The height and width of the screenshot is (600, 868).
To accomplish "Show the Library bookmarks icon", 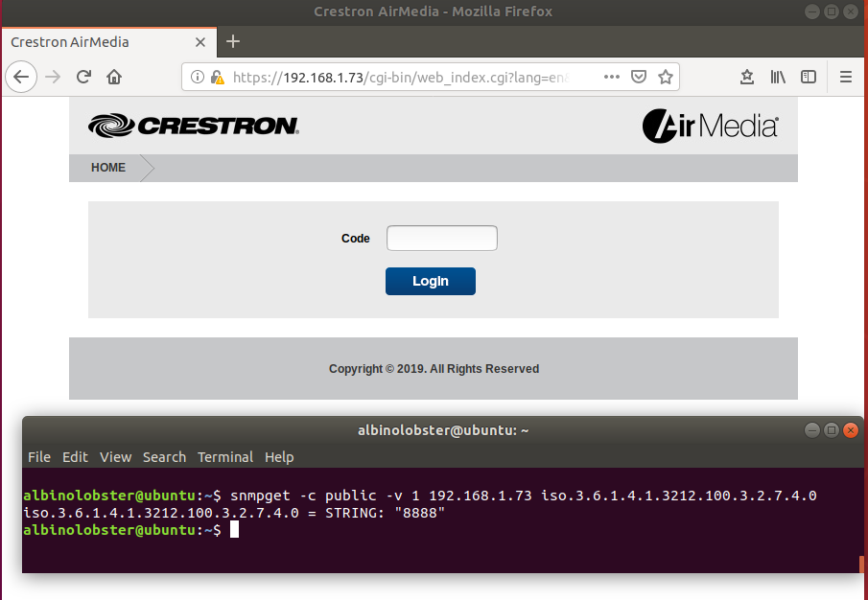I will point(778,78).
